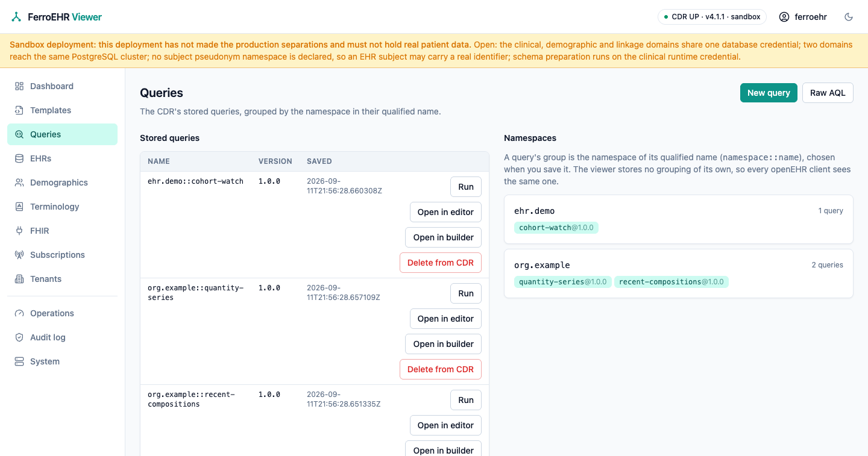Click the SAVED column header
868x456 pixels.
click(319, 161)
